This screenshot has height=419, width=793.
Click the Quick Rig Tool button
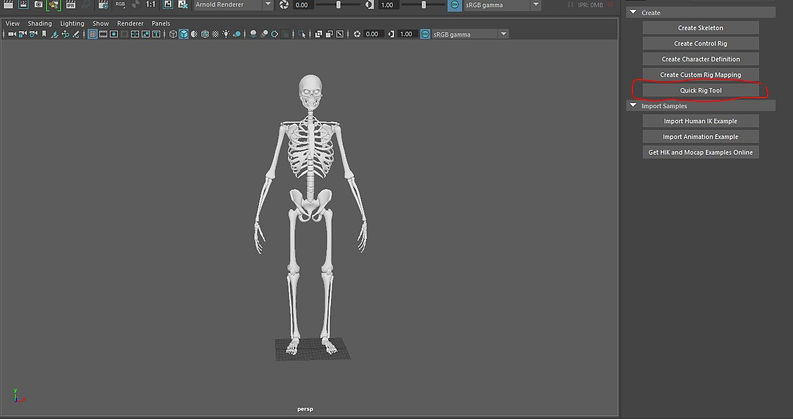700,91
